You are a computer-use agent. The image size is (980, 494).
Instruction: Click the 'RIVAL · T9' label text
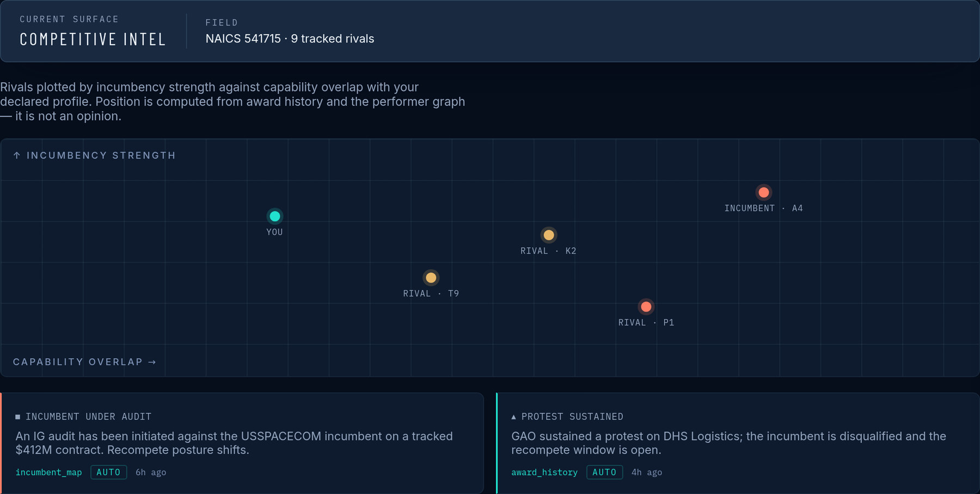(431, 294)
